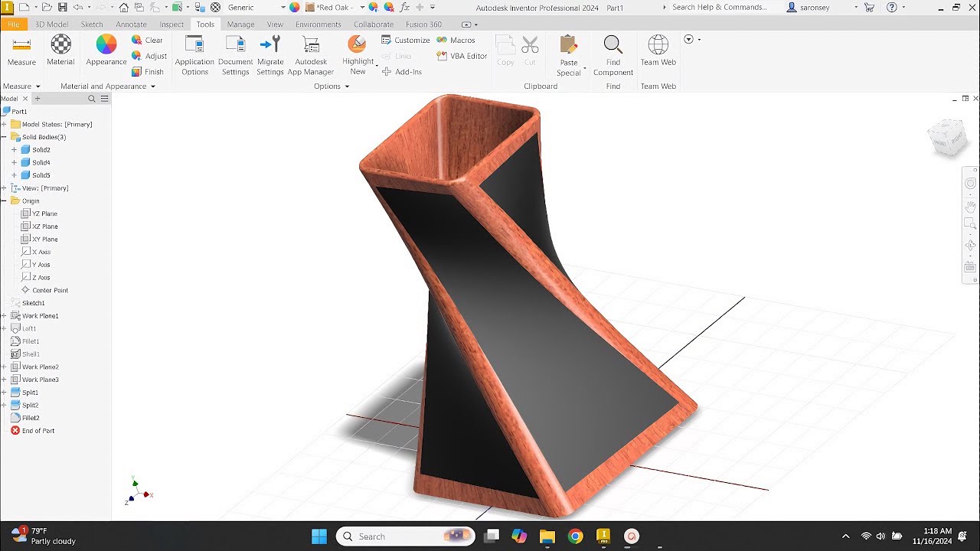
Task: Switch to the 3D Model tab
Action: pos(52,24)
